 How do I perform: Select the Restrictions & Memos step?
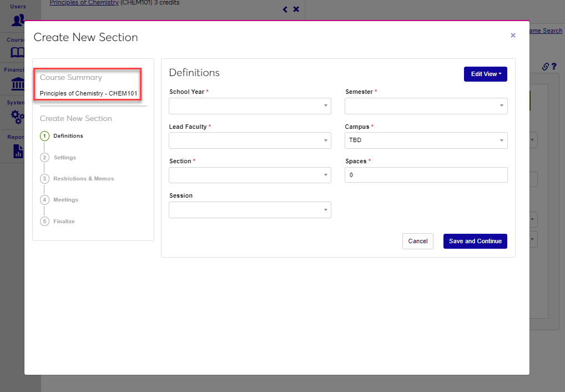click(83, 179)
